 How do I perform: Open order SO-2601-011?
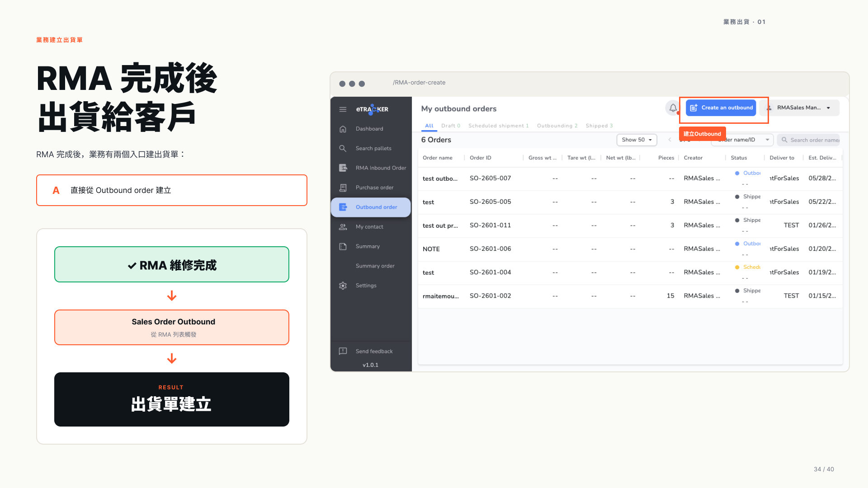coord(490,225)
